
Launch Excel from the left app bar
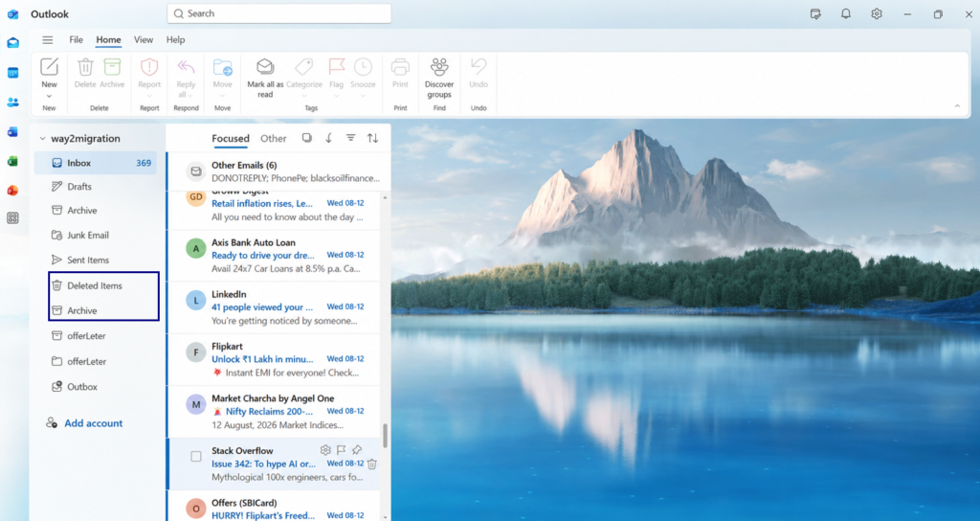pyautogui.click(x=12, y=161)
